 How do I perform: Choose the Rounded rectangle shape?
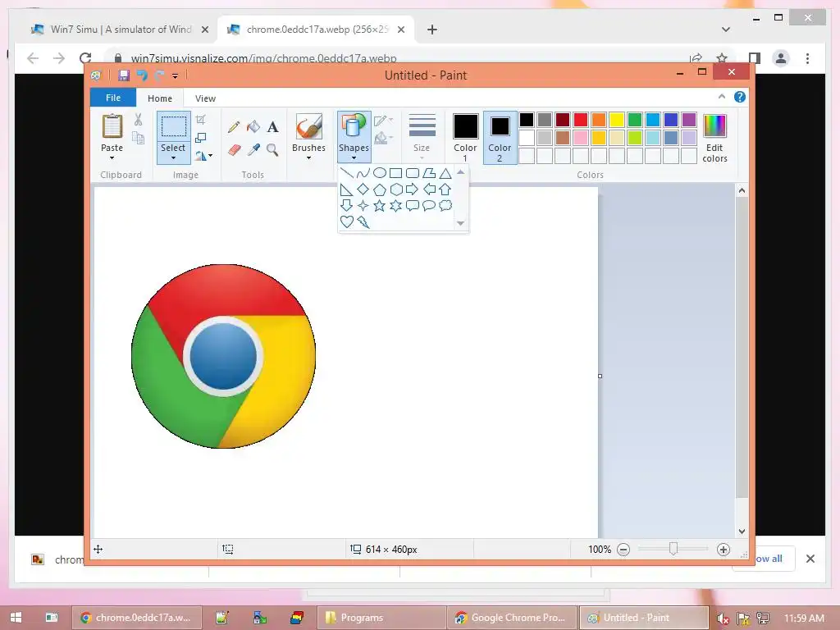(x=413, y=173)
